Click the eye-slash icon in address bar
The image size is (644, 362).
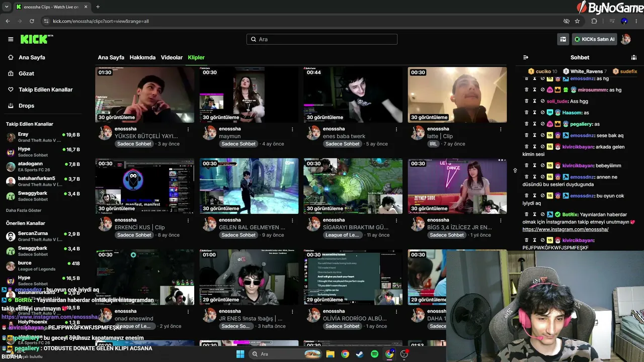(x=567, y=21)
